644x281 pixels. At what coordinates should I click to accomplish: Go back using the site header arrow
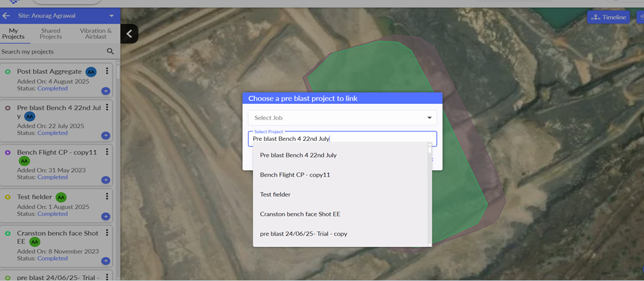pyautogui.click(x=6, y=16)
